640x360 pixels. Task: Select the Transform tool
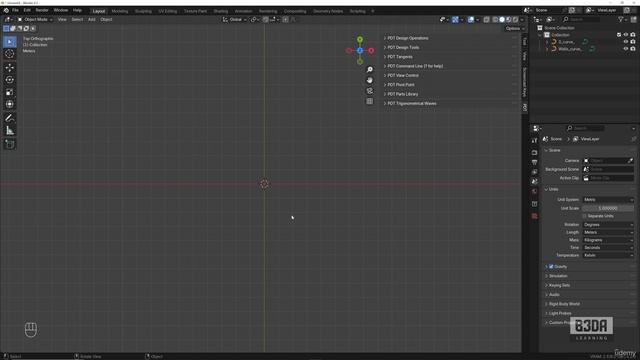(10, 104)
